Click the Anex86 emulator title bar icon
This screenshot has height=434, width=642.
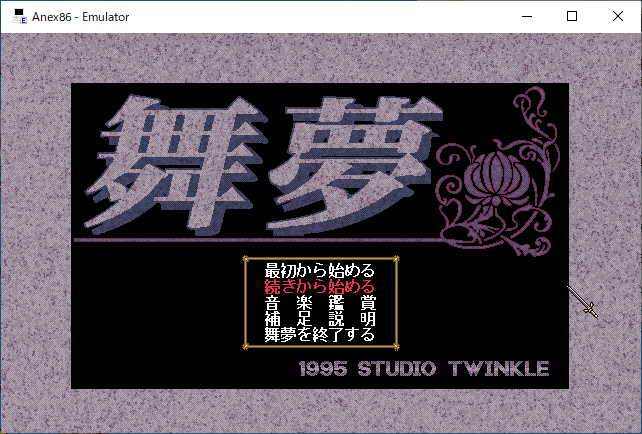tap(19, 17)
